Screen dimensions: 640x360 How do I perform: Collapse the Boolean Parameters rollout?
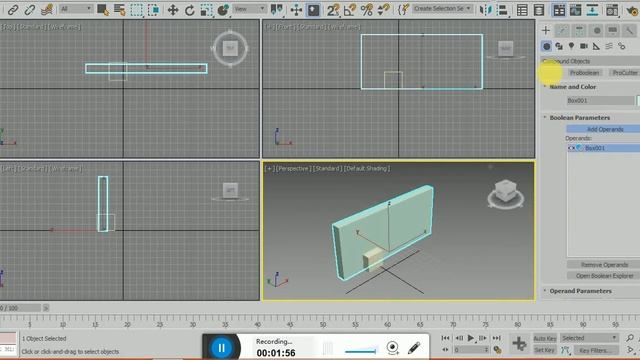(580, 118)
